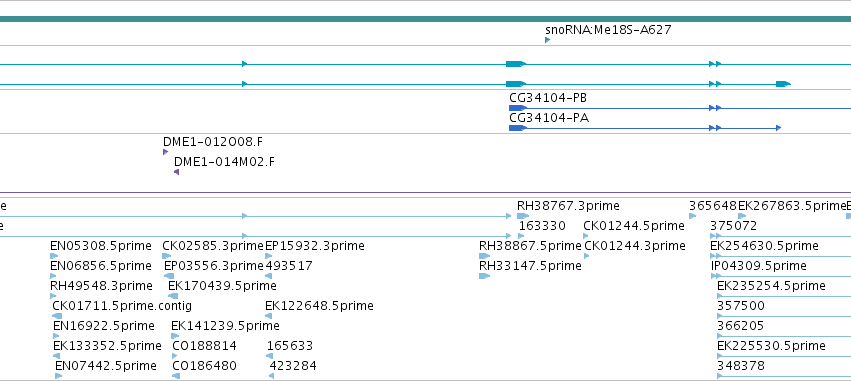The image size is (851, 381).
Task: Select EST 375072
Action: [733, 226]
